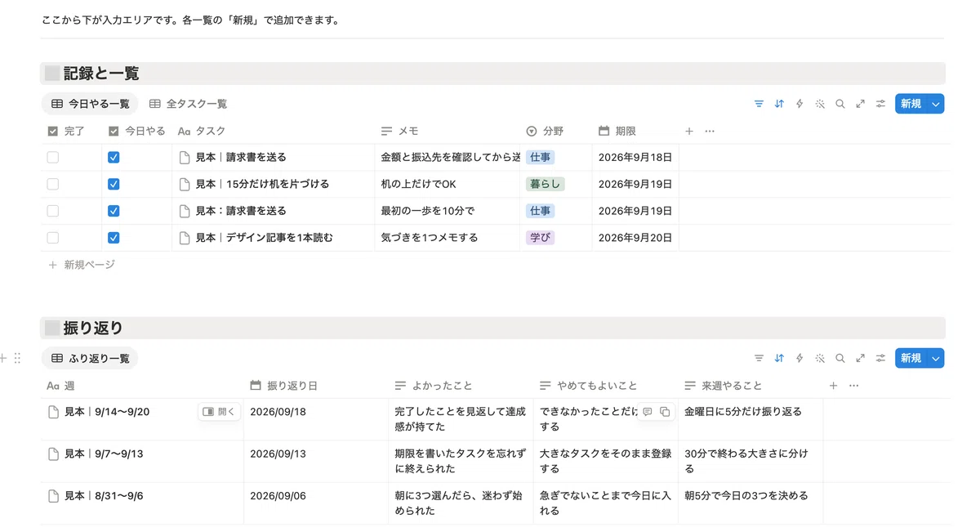This screenshot has width=980, height=532.
Task: Check 完了 for task with memo 最初の一歩を10分で
Action: click(53, 211)
